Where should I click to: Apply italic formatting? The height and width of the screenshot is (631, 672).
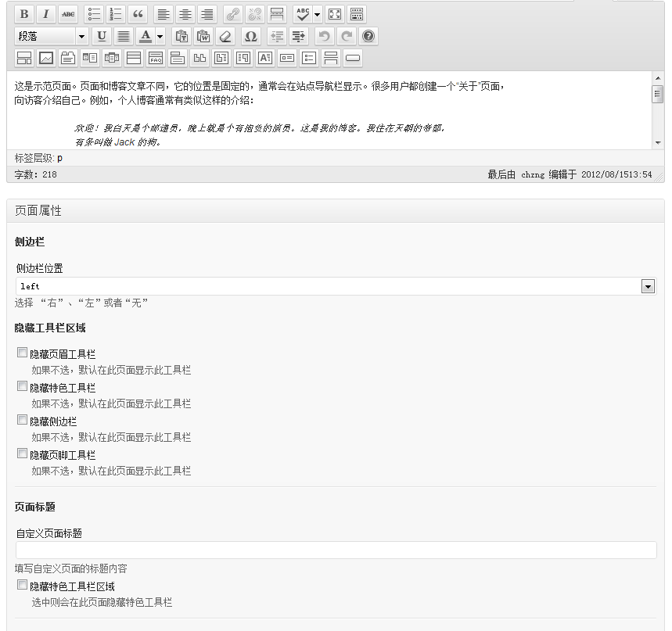pos(45,13)
